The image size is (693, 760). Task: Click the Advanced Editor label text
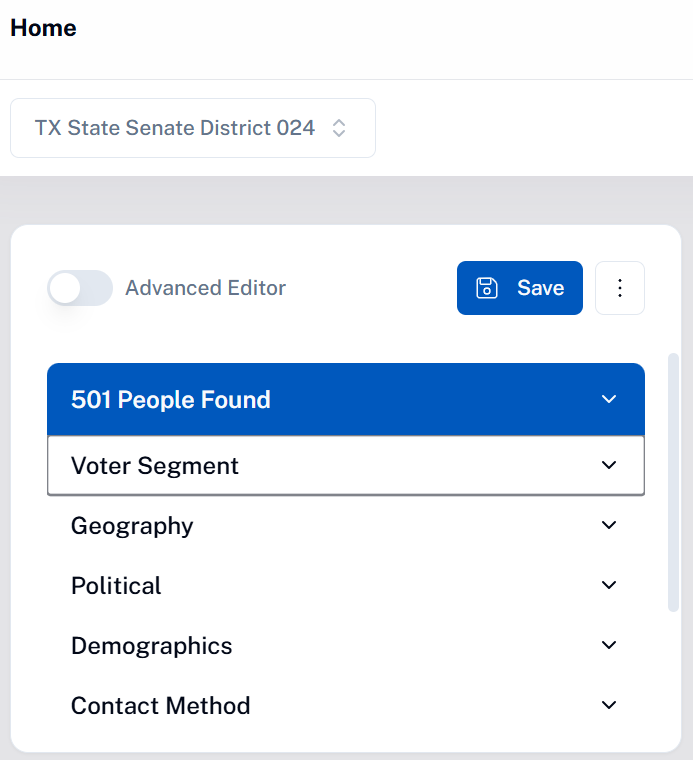click(205, 288)
